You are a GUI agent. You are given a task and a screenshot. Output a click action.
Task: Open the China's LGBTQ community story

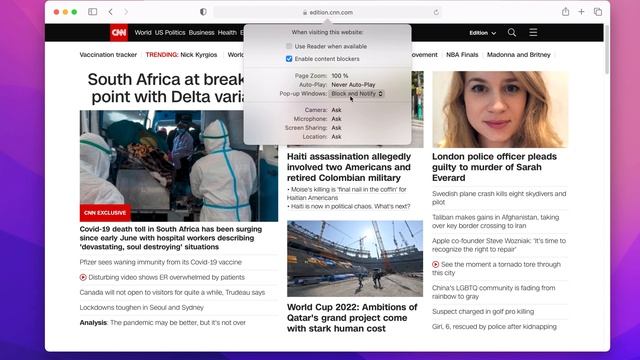[x=493, y=292]
